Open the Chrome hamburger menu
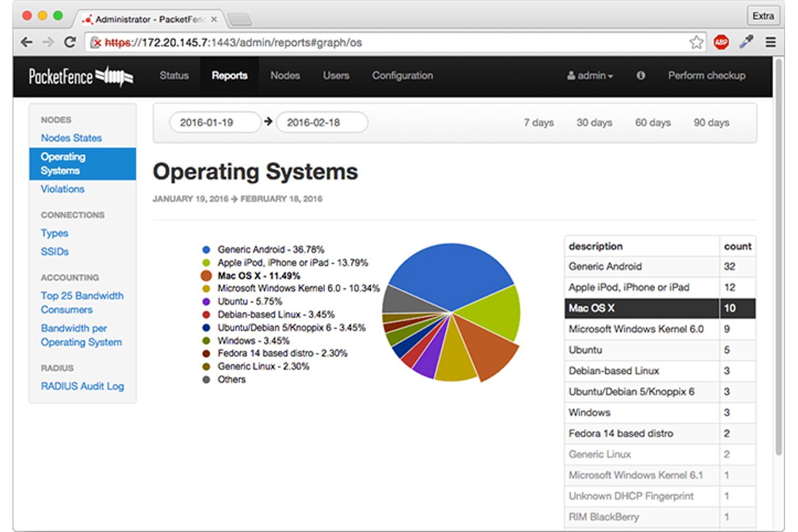This screenshot has width=798, height=532. tap(771, 42)
